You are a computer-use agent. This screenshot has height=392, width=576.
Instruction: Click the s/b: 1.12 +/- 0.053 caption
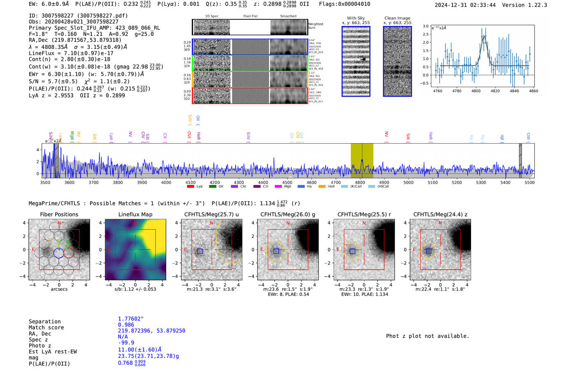point(135,289)
